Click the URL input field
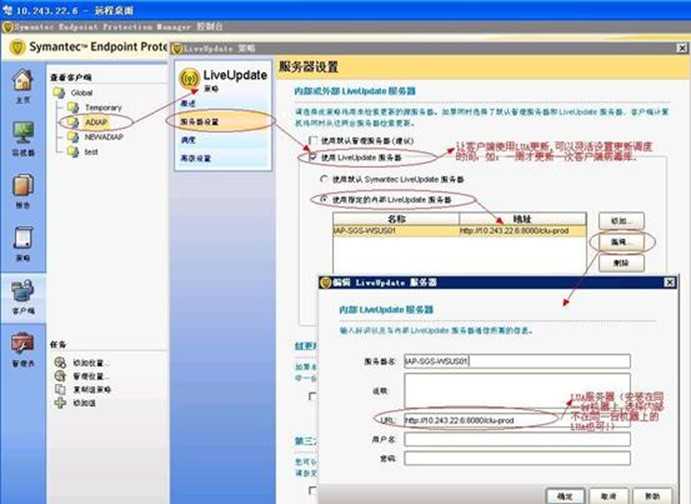The image size is (691, 504). (517, 420)
